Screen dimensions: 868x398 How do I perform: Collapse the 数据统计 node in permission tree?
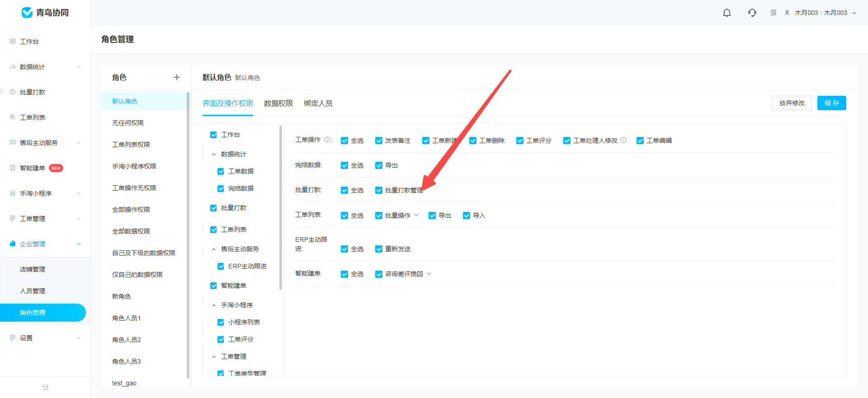(x=214, y=155)
